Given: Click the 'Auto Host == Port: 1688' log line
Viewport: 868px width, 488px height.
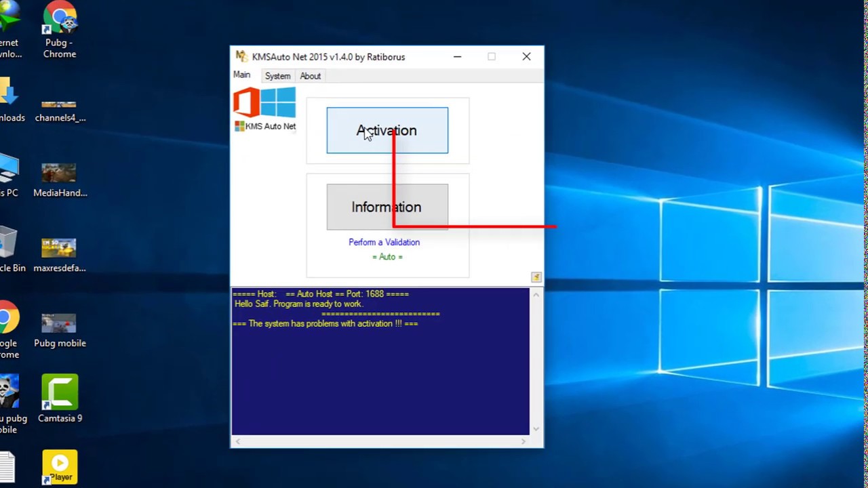Looking at the screenshot, I should (321, 294).
